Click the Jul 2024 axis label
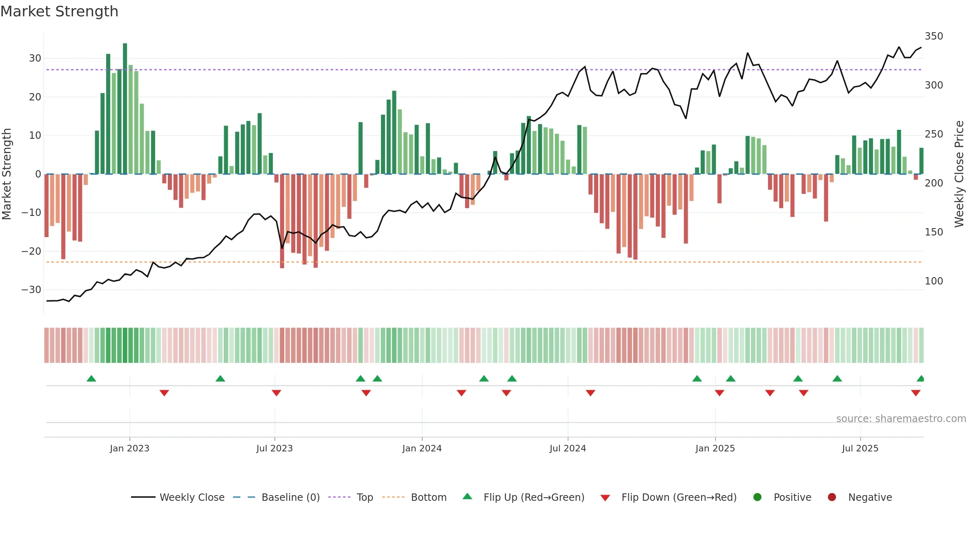980x551 pixels. (x=568, y=448)
